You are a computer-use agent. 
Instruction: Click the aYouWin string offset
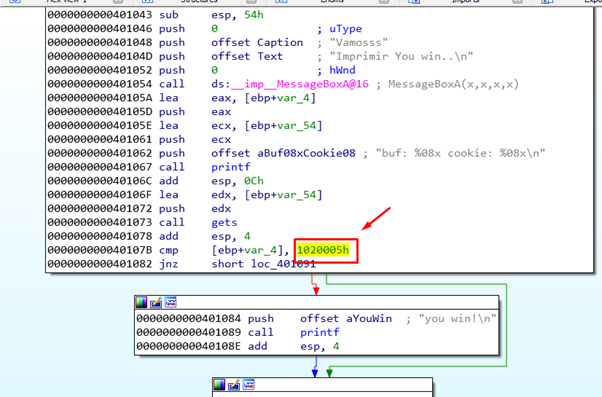click(369, 319)
